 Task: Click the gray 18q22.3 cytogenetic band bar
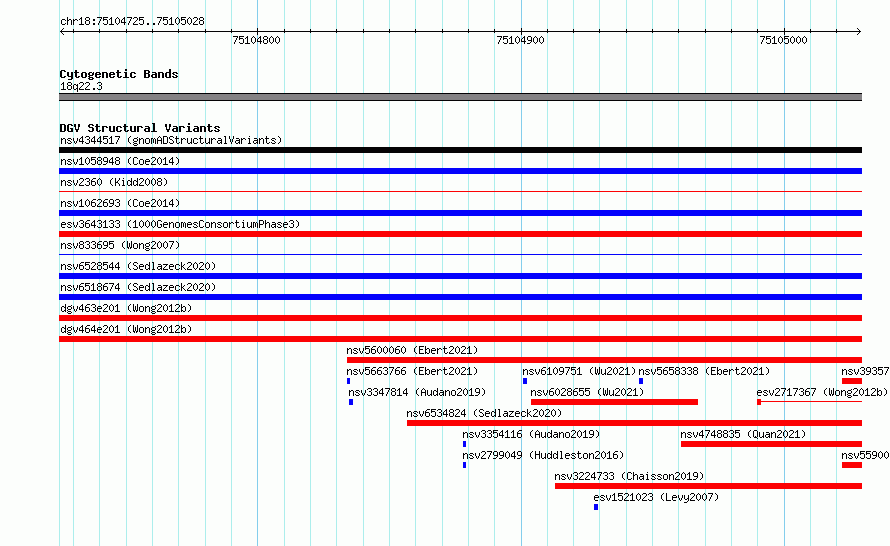coord(460,97)
